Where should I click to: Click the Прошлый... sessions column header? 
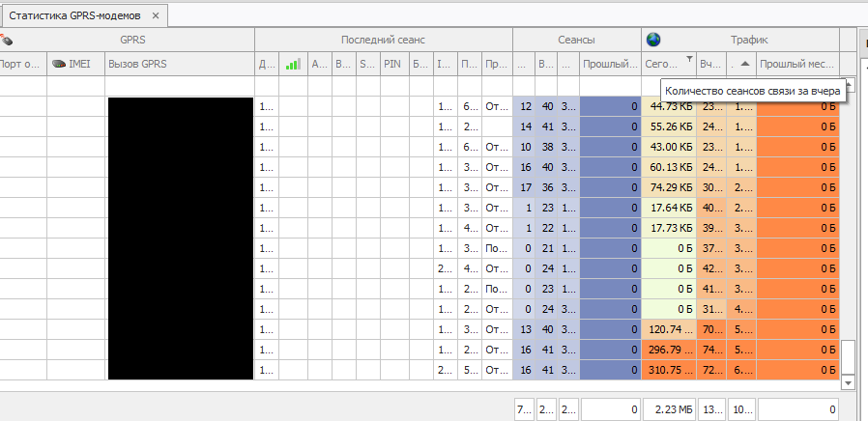(x=611, y=64)
